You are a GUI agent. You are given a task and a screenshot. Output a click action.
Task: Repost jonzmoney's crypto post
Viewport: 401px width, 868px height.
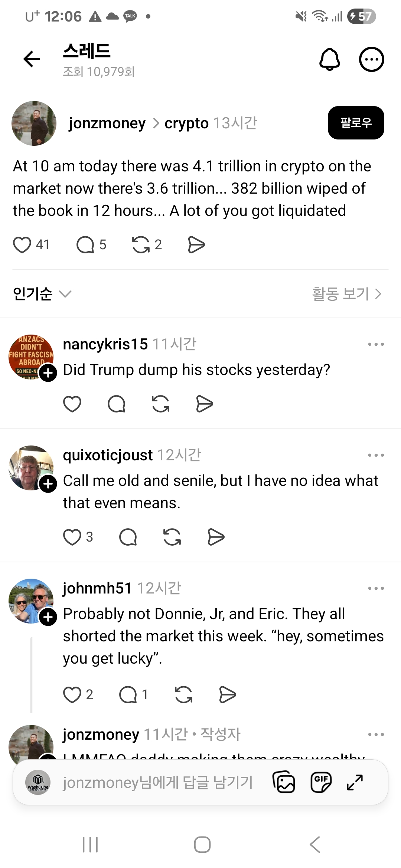[x=141, y=245]
